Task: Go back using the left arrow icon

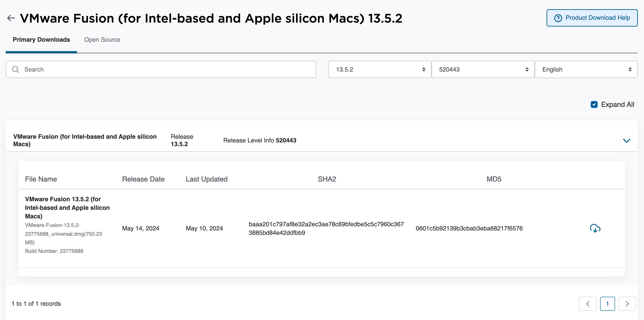Action: [x=11, y=18]
